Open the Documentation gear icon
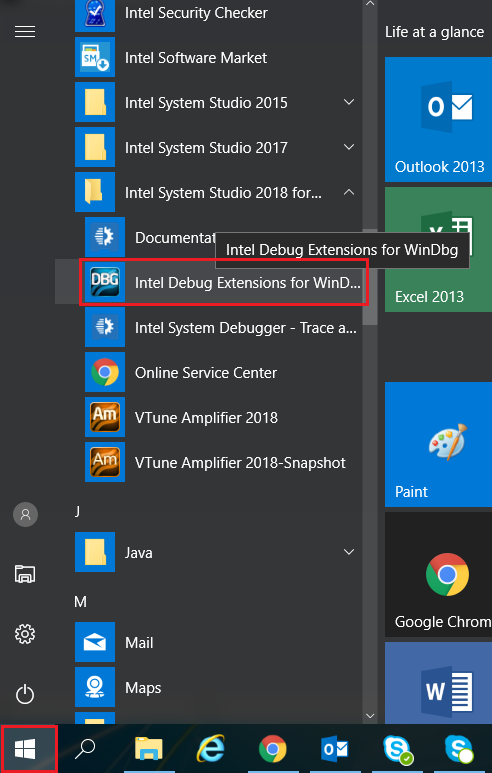Image resolution: width=492 pixels, height=773 pixels. pyautogui.click(x=105, y=237)
